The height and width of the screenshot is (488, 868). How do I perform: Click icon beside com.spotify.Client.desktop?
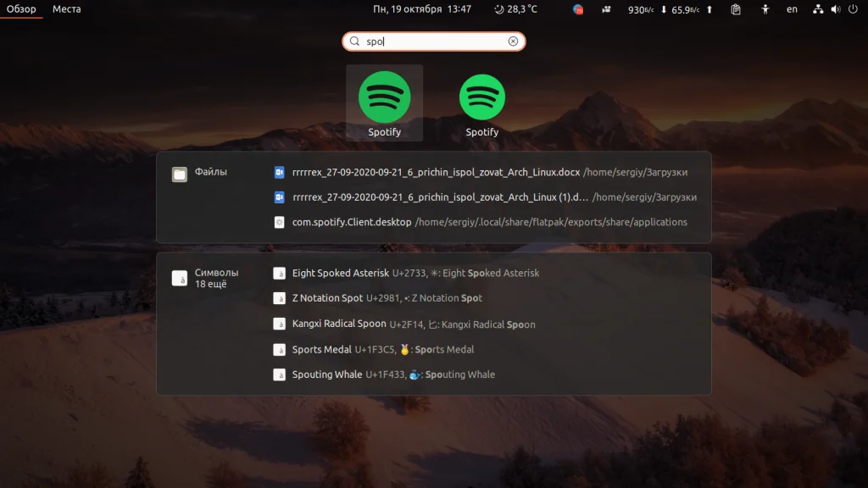point(280,222)
